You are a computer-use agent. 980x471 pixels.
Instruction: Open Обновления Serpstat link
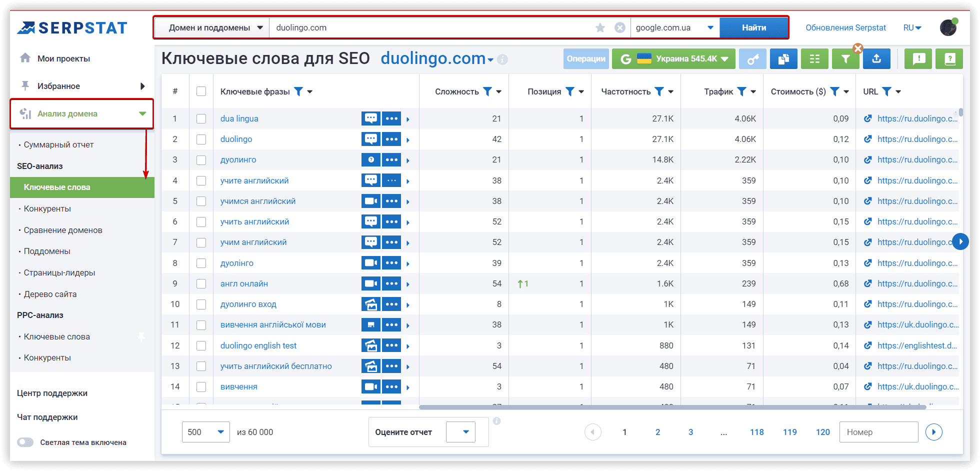[x=845, y=27]
